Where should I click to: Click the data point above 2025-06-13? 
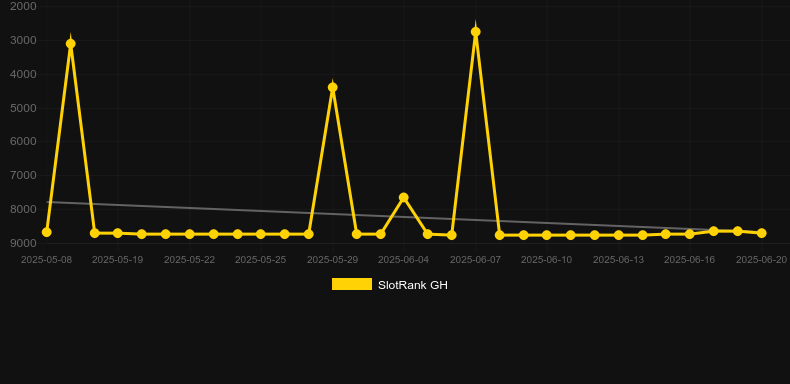pos(618,235)
